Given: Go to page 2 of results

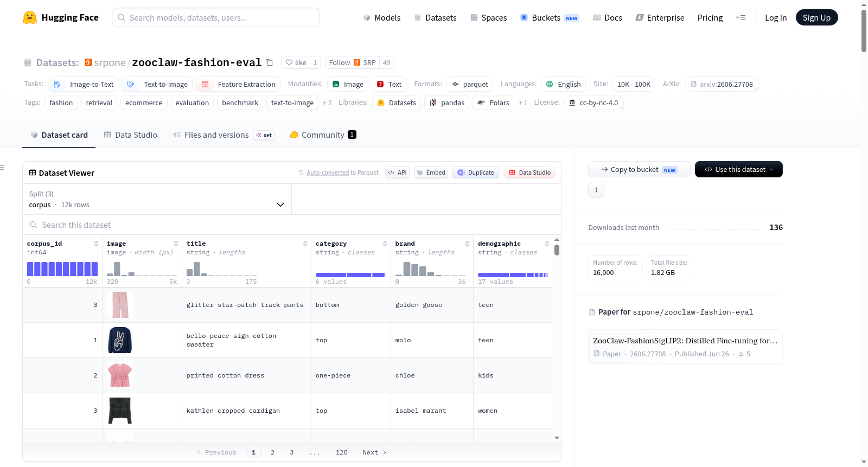Looking at the screenshot, I should coord(272,452).
